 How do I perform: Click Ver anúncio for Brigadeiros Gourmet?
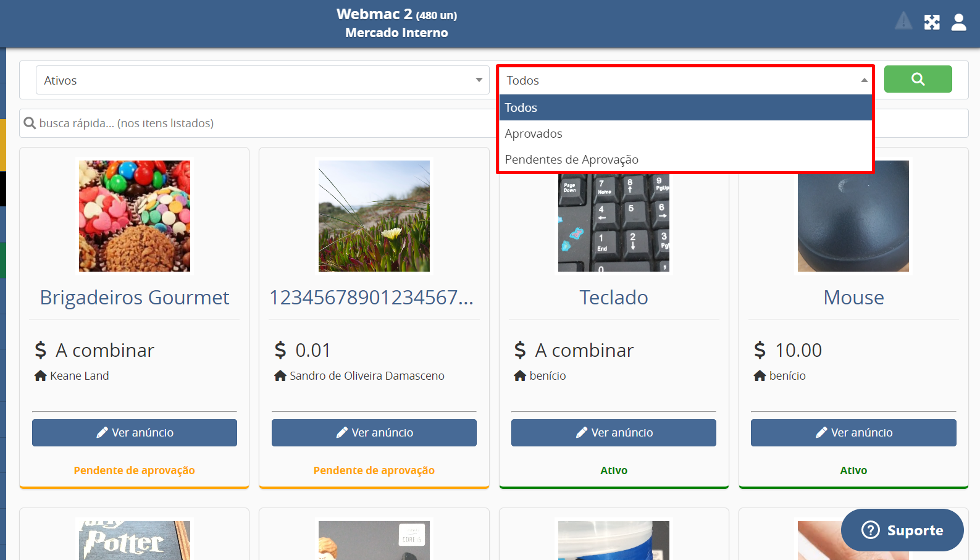tap(135, 433)
